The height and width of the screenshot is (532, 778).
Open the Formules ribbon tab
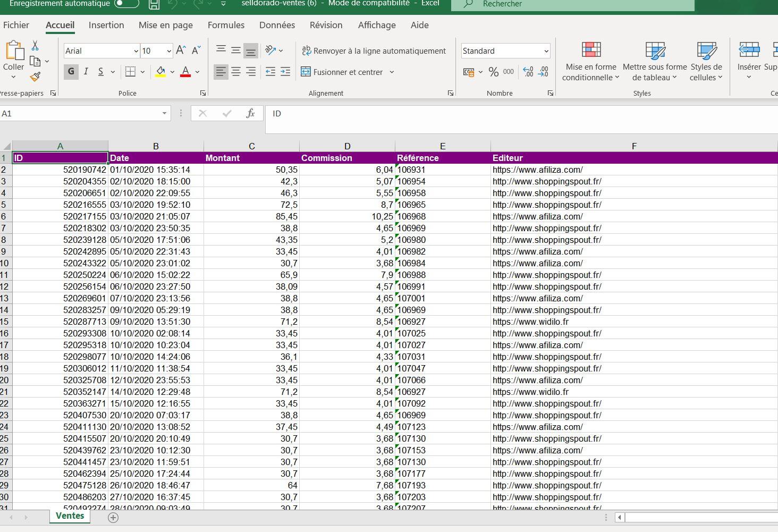click(226, 25)
